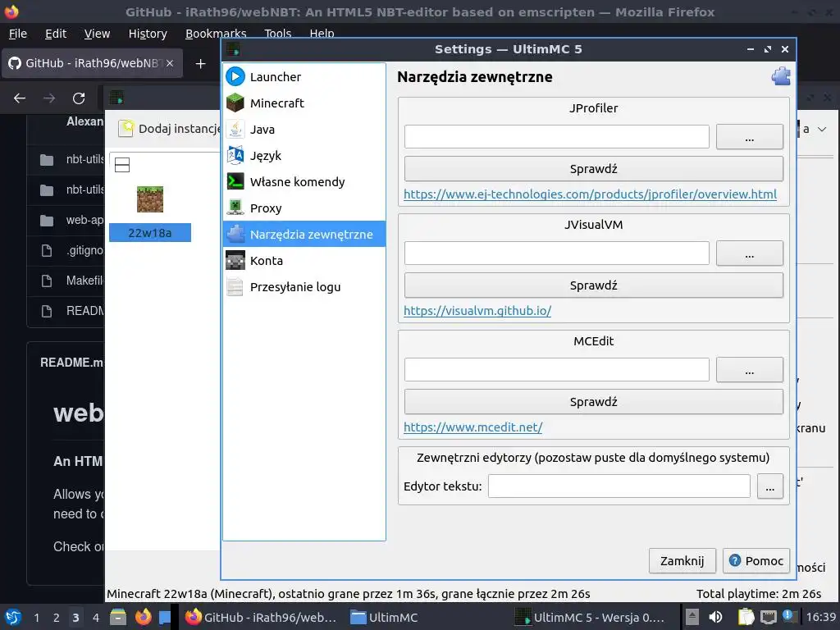Viewport: 840px width, 630px height.
Task: Switch to the UltimMC folder taskbar window
Action: 384,617
